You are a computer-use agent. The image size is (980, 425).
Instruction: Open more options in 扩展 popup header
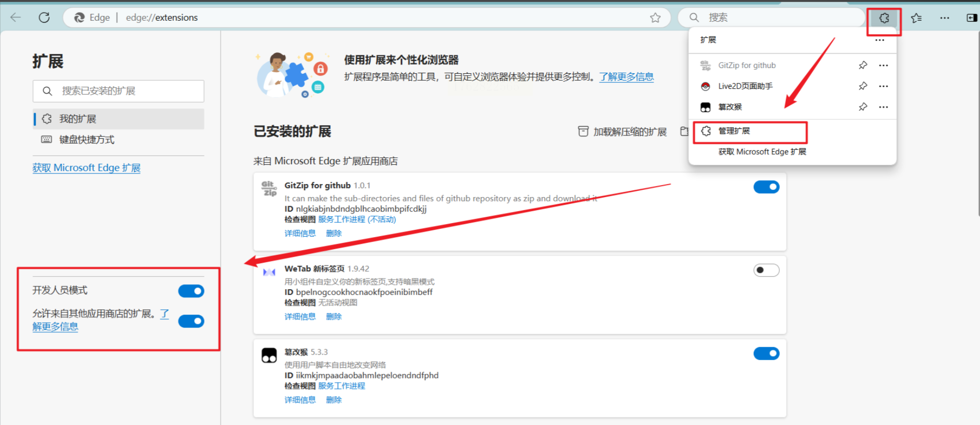880,40
